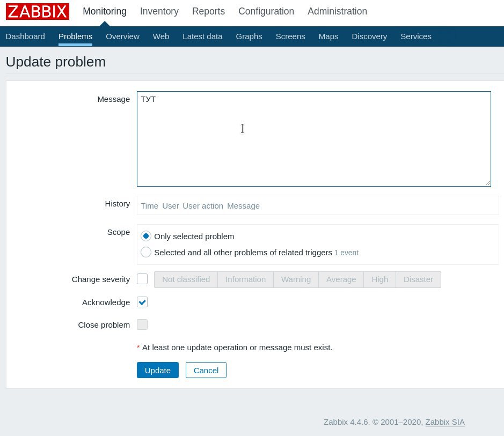Click the History table Message header
Screen dimensions: 504x436
point(243,206)
